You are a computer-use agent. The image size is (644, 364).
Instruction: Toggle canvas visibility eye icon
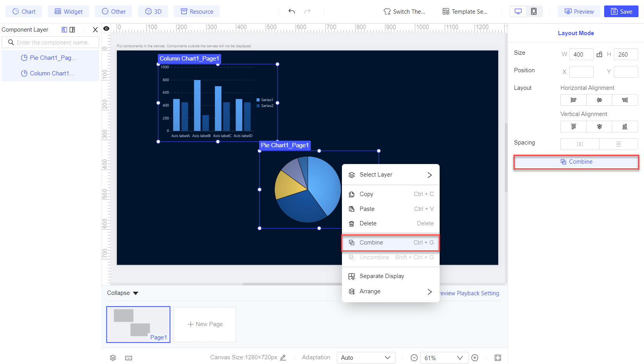[106, 29]
